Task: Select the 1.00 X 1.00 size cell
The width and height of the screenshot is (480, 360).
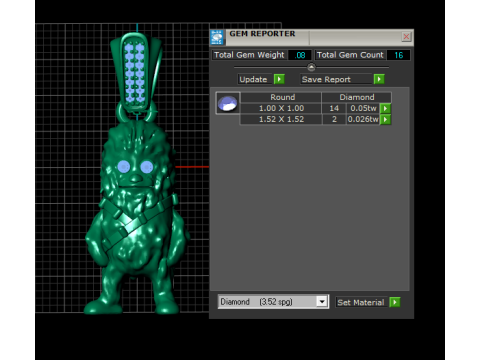Action: 281,108
